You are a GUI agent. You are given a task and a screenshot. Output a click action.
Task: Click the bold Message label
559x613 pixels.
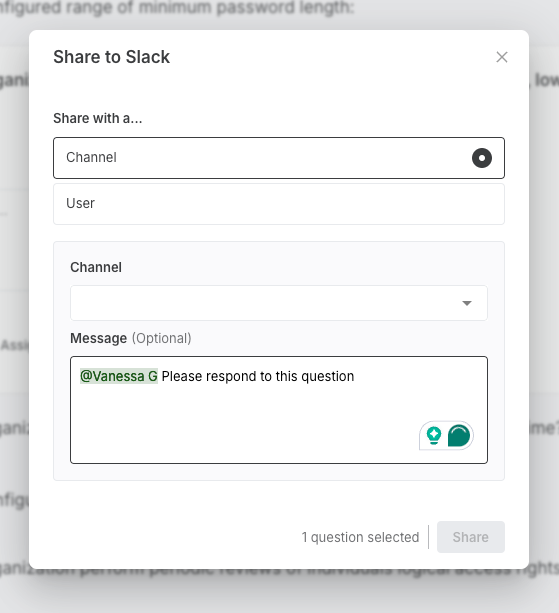[x=99, y=338]
